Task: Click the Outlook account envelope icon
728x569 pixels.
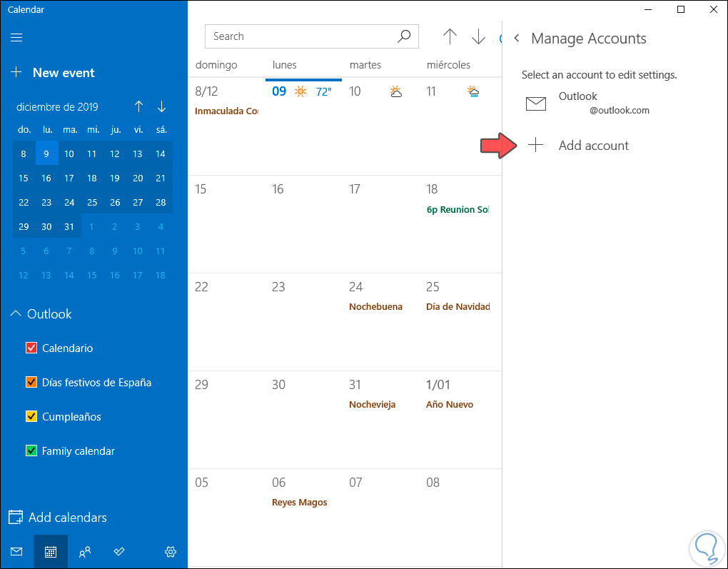Action: 536,104
